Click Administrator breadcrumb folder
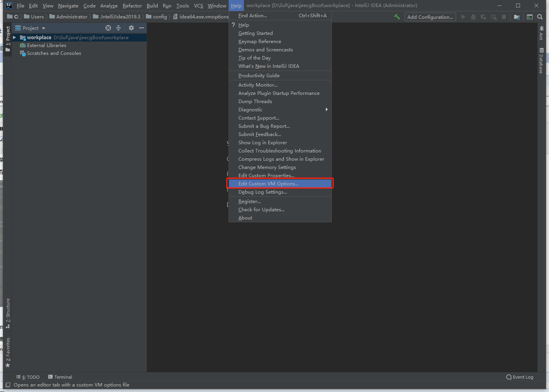This screenshot has height=392, width=549. pyautogui.click(x=69, y=16)
